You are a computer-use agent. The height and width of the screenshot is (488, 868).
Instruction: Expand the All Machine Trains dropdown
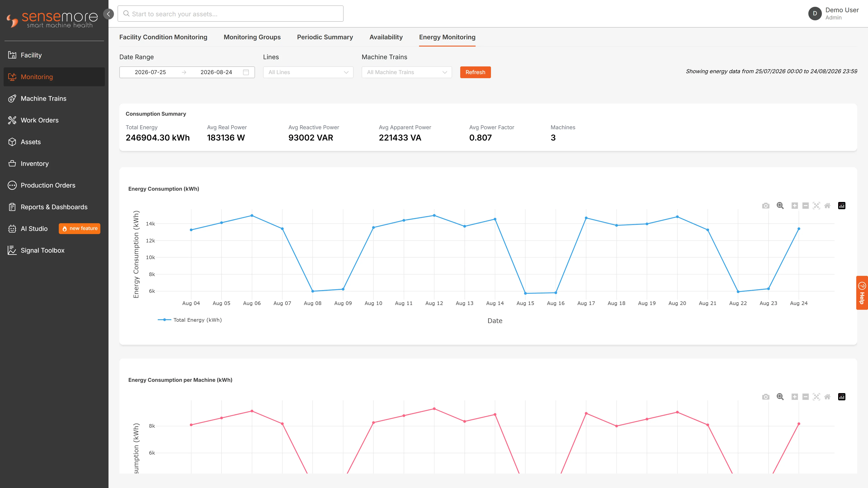(x=406, y=72)
